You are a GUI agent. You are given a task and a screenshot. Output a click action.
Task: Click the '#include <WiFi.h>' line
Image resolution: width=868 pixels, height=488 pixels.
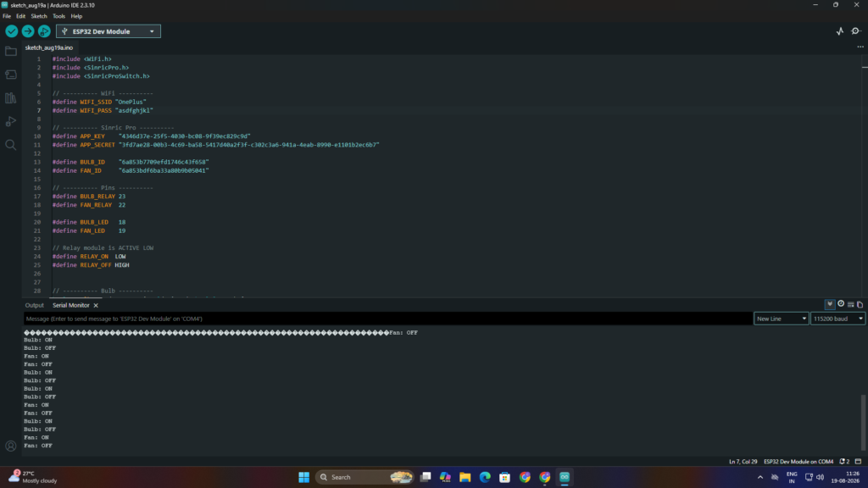82,59
